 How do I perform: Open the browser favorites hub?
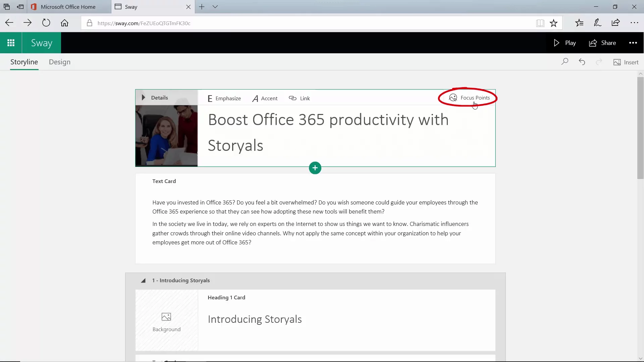[579, 23]
